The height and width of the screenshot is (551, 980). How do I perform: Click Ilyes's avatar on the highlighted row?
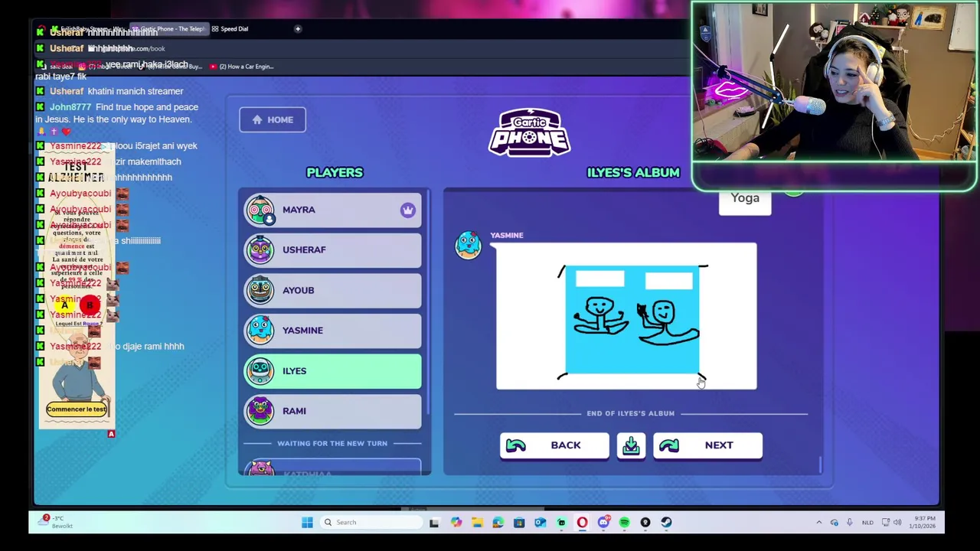point(260,370)
